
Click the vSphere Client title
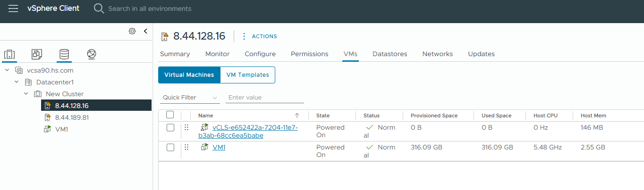[x=53, y=8]
